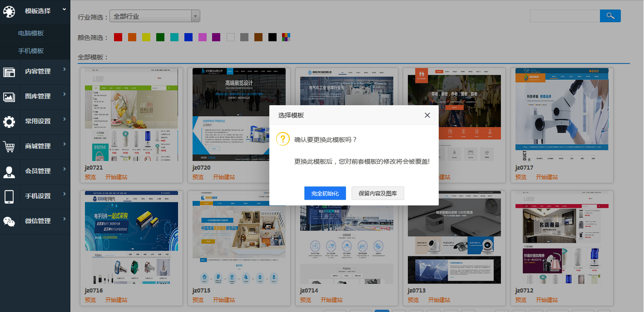This screenshot has height=312, width=644.
Task: Open the jz0715 template thumbnail
Action: (239, 237)
